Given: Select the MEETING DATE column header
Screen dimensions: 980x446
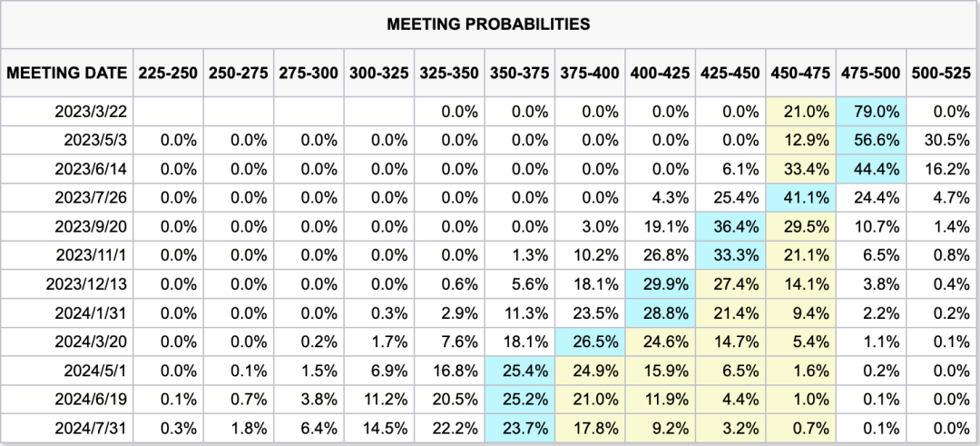Looking at the screenshot, I should [x=66, y=74].
